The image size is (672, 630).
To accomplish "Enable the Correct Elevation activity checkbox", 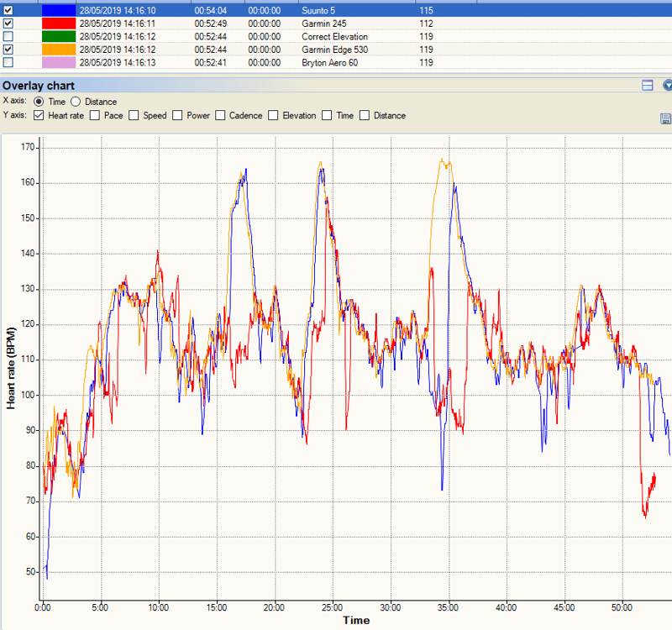I will click(8, 37).
